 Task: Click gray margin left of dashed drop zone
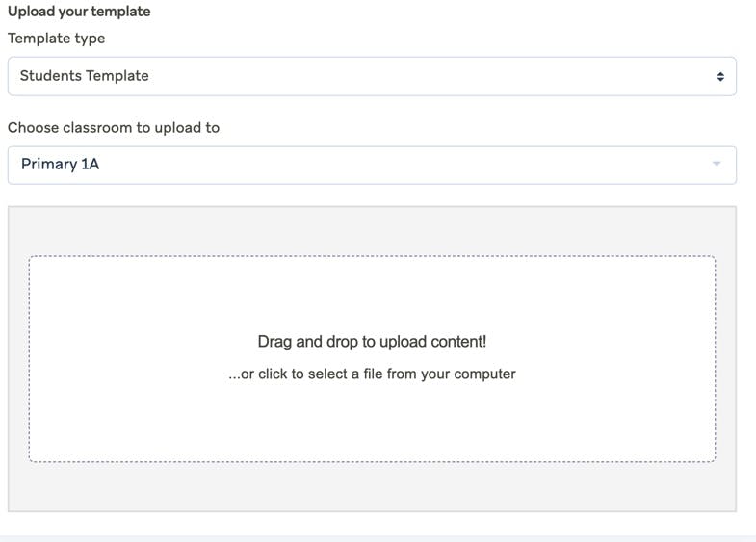click(x=18, y=358)
